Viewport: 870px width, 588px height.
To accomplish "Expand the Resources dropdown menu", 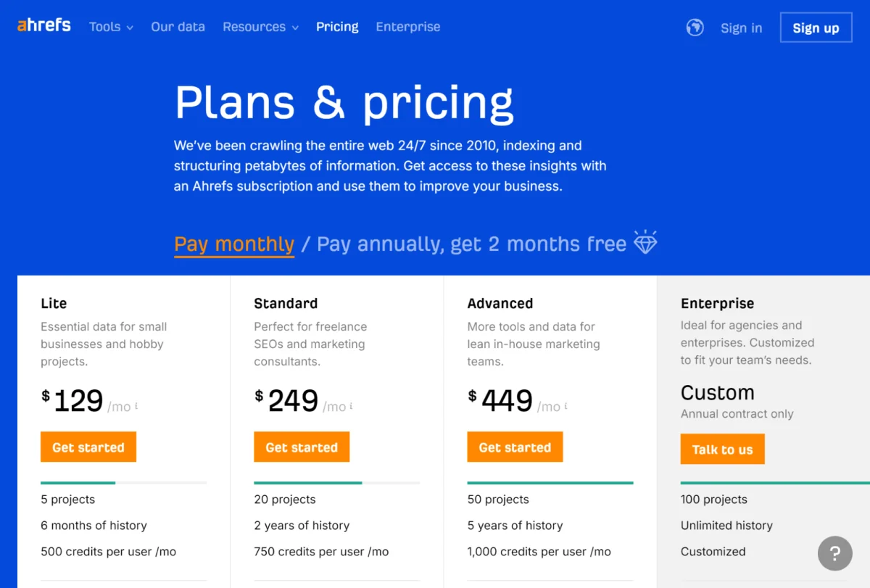I will click(260, 27).
